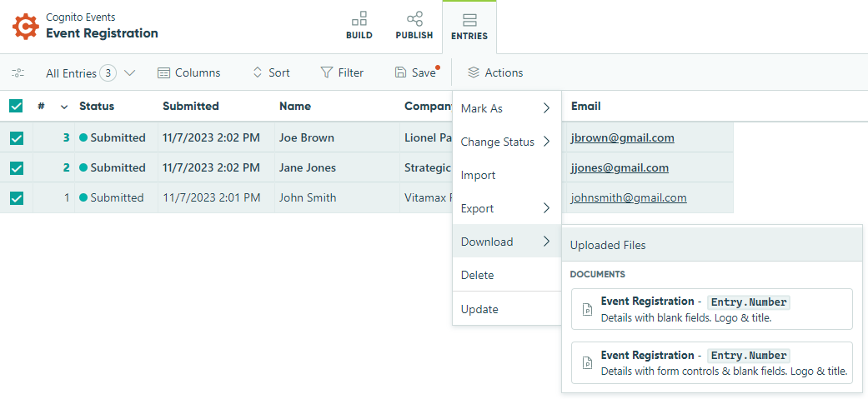Select the John Smith name cell
The image size is (868, 399).
(337, 197)
